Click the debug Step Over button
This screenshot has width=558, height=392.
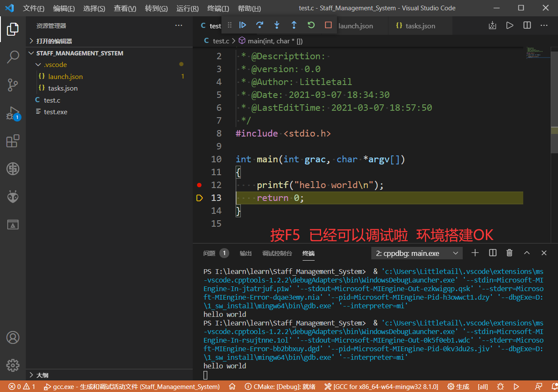point(260,25)
